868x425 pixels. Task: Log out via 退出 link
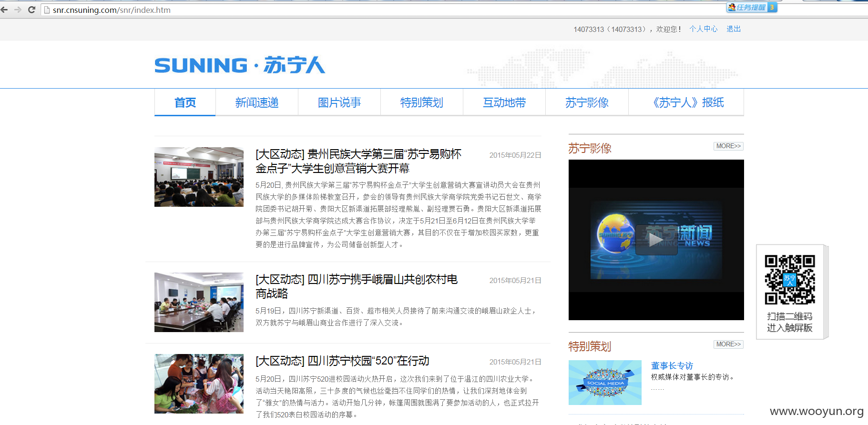point(734,29)
